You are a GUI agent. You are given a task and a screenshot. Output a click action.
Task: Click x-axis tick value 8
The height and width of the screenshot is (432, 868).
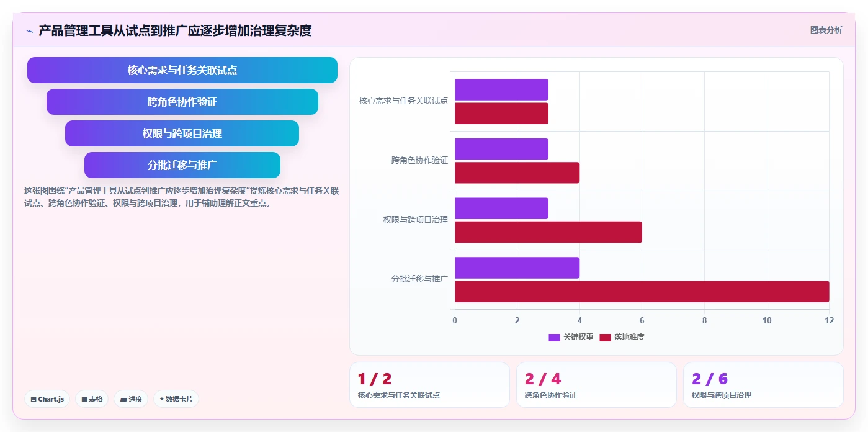[x=704, y=320]
